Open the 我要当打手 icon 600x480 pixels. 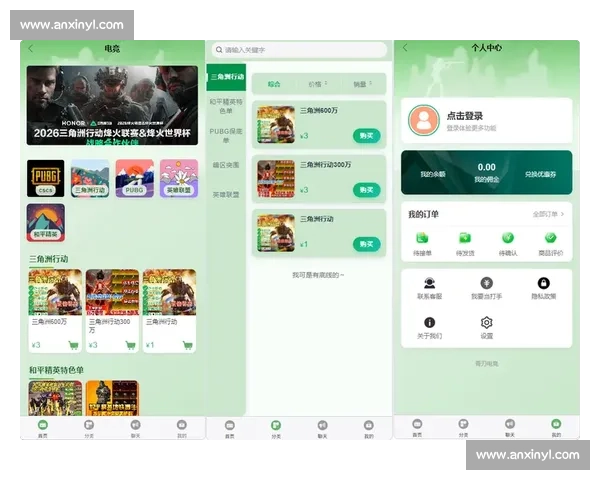pos(486,283)
